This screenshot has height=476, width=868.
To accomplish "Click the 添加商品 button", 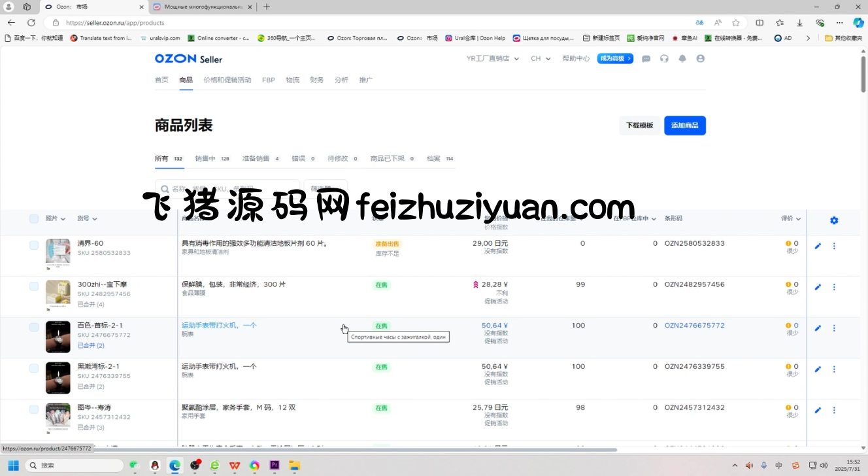I will 684,126.
